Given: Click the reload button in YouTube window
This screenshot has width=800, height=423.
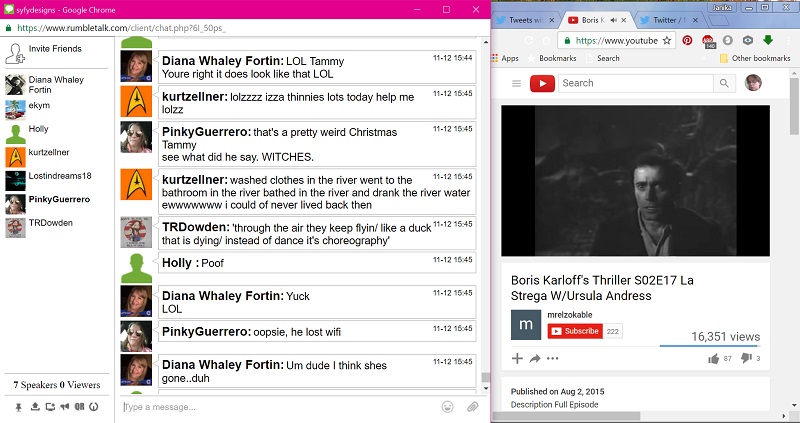Looking at the screenshot, I should (x=529, y=40).
